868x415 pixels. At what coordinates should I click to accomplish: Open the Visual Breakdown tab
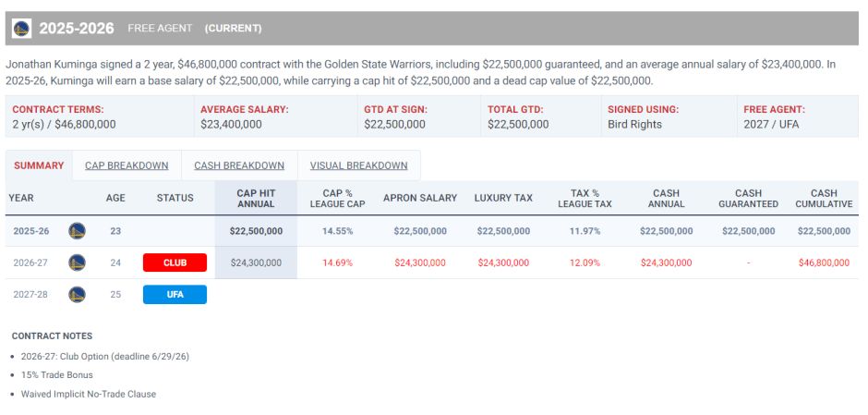pos(358,165)
